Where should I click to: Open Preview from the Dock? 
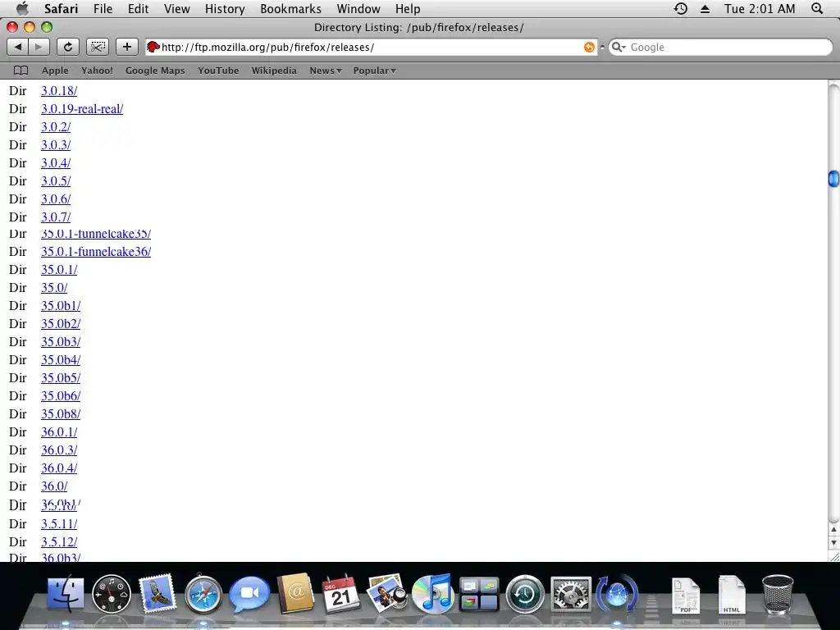pos(387,594)
